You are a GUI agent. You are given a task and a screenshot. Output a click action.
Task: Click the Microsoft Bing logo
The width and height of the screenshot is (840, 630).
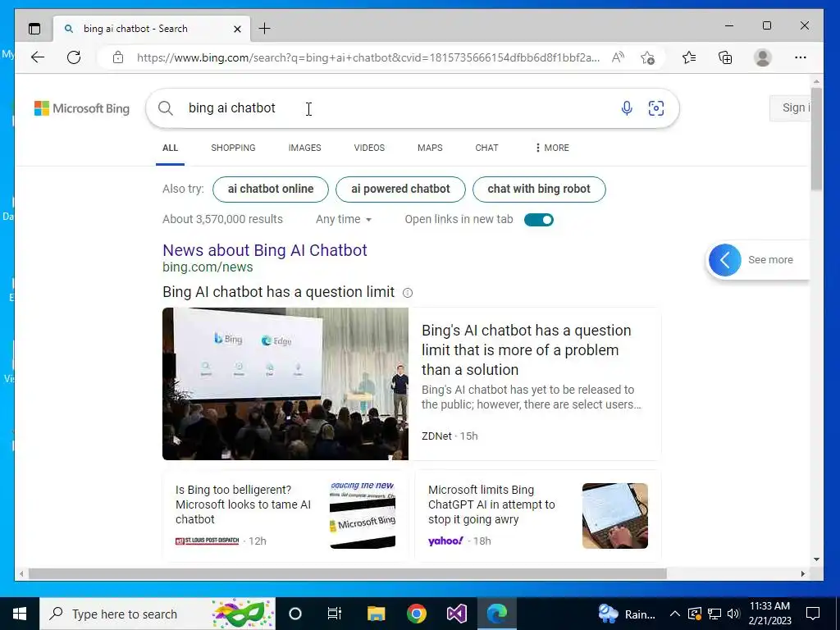tap(82, 108)
